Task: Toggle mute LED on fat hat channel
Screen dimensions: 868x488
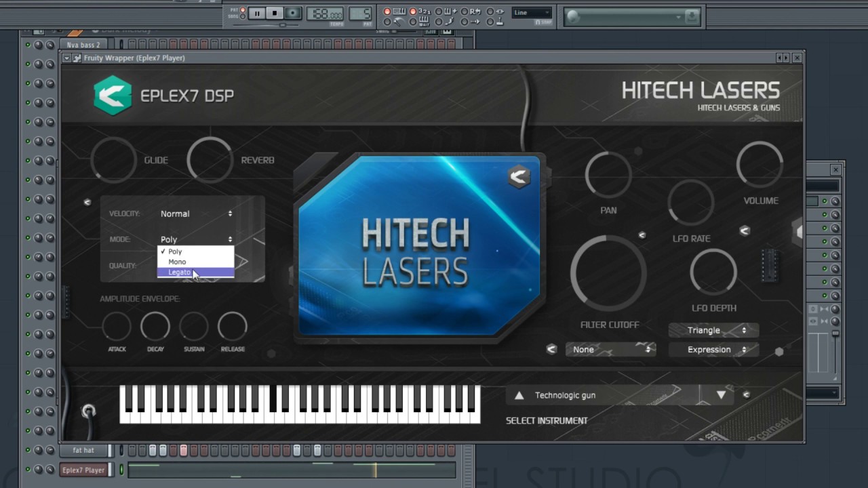Action: (28, 450)
